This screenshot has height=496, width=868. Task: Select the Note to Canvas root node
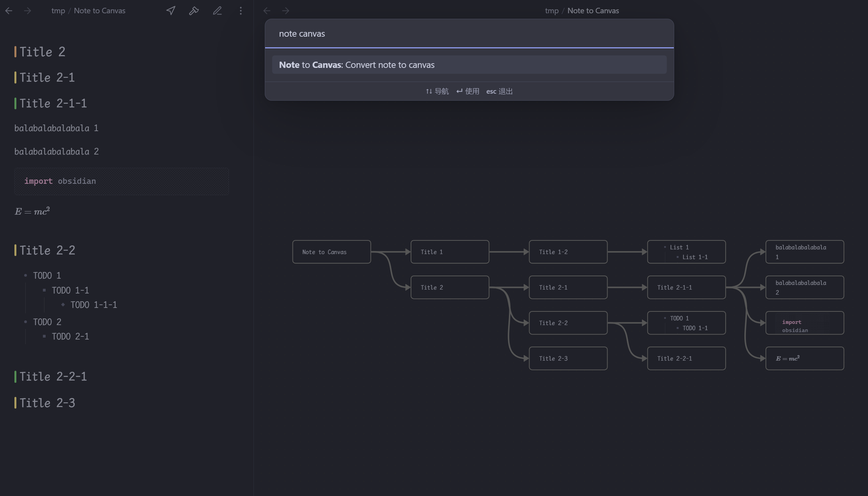click(331, 252)
